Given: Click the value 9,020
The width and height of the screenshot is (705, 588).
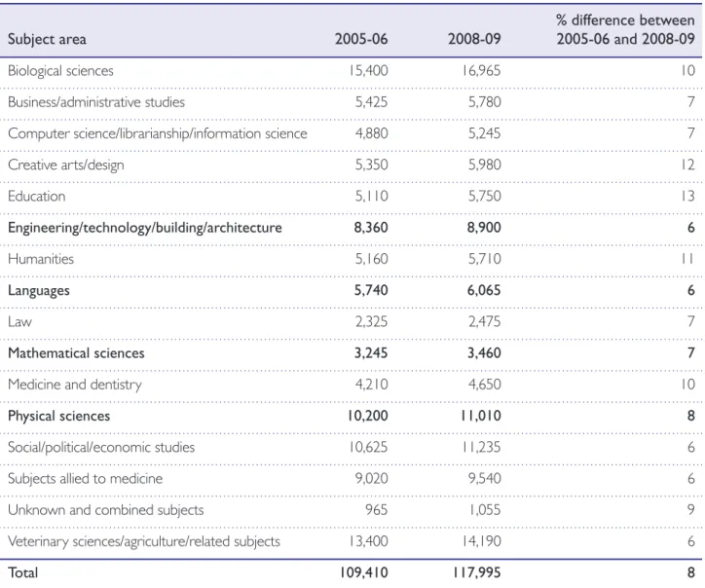Looking at the screenshot, I should click(371, 479).
